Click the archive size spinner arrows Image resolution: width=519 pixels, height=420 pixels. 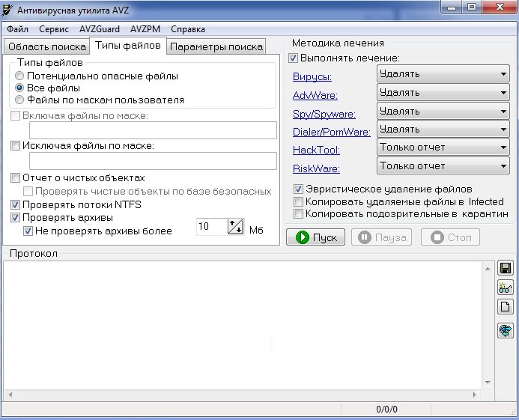click(236, 227)
